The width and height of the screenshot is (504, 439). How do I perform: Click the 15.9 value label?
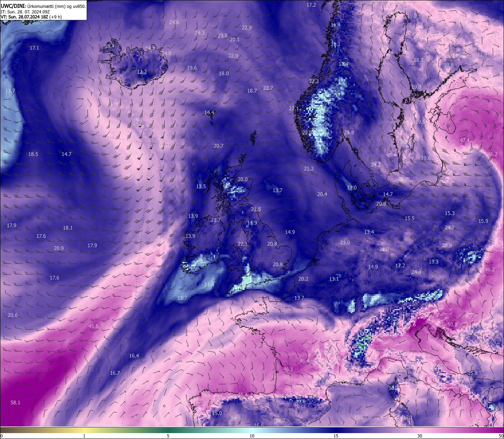pos(483,221)
